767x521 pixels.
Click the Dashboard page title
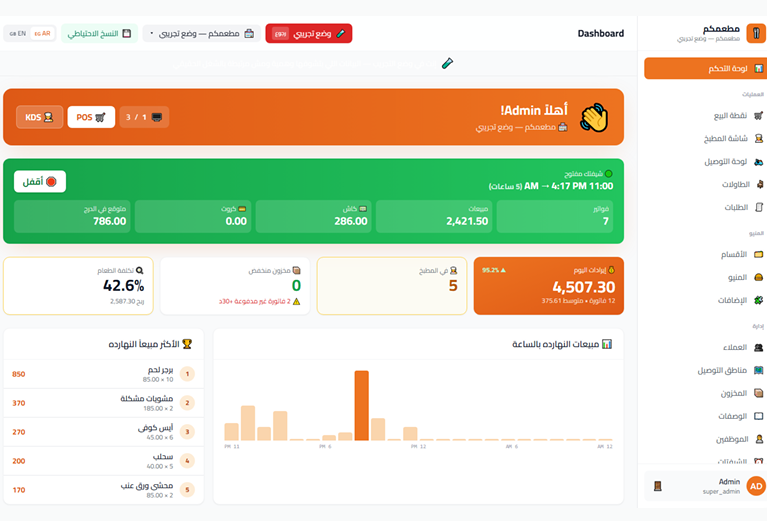601,33
